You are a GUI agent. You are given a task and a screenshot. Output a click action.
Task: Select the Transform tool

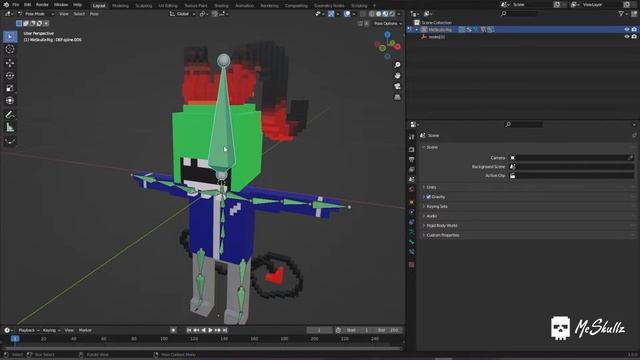pos(10,100)
